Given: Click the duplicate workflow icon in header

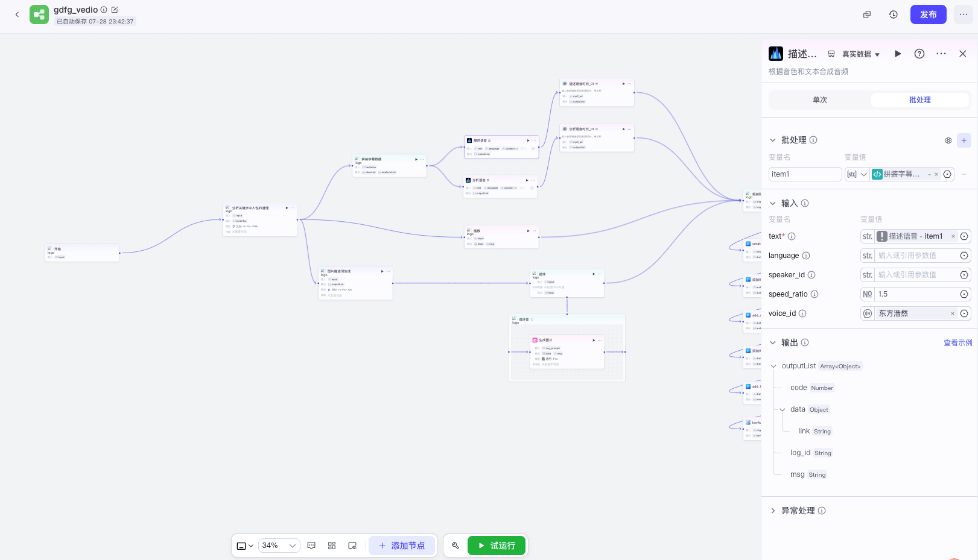Looking at the screenshot, I should (867, 14).
